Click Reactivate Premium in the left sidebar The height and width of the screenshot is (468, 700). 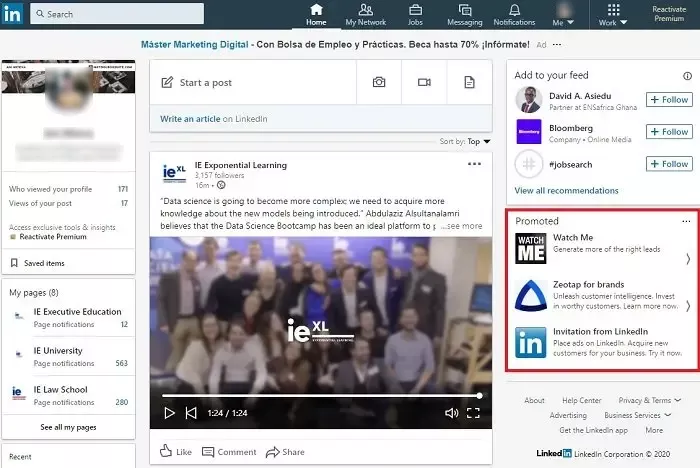click(x=53, y=237)
